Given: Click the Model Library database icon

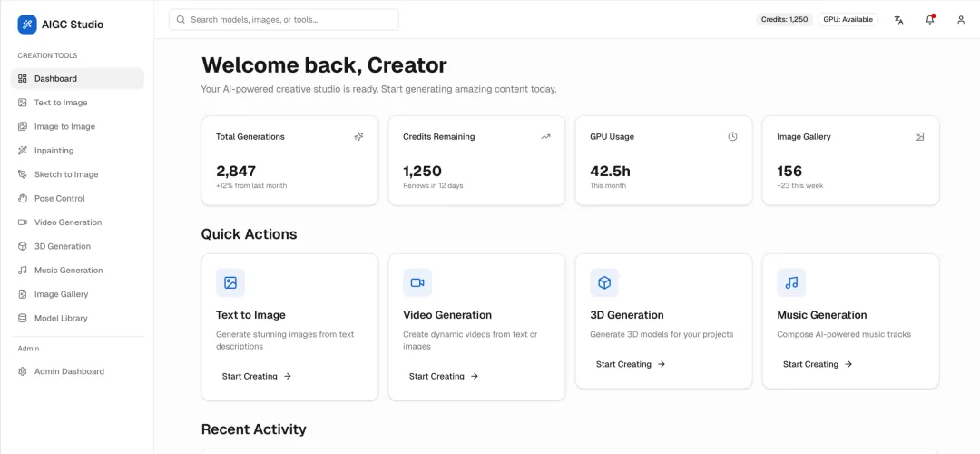Looking at the screenshot, I should [x=23, y=319].
